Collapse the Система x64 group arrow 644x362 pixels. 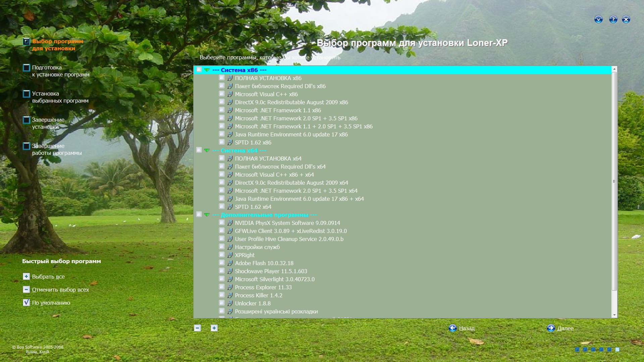pos(207,150)
